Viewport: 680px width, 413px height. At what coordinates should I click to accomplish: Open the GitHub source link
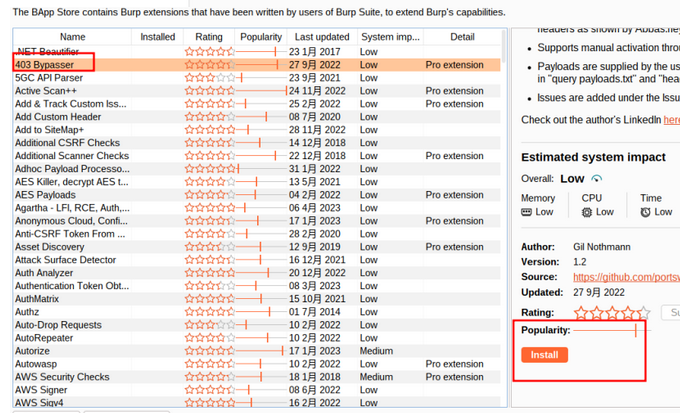coord(626,277)
